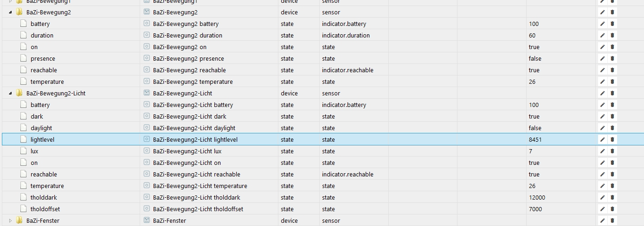Screen dimensions: 644x226
Task: Click the lightlevel value 8451
Action: (535, 139)
